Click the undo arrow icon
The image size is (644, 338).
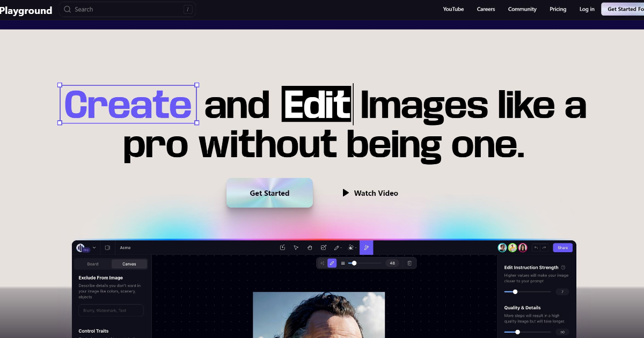pyautogui.click(x=536, y=247)
